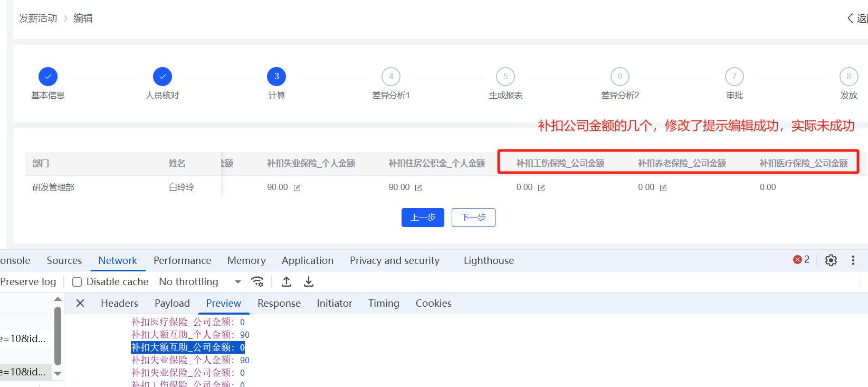Select the 补扣失业保险_公司金额: 0 preview row
Image resolution: width=868 pixels, height=387 pixels.
pos(188,373)
